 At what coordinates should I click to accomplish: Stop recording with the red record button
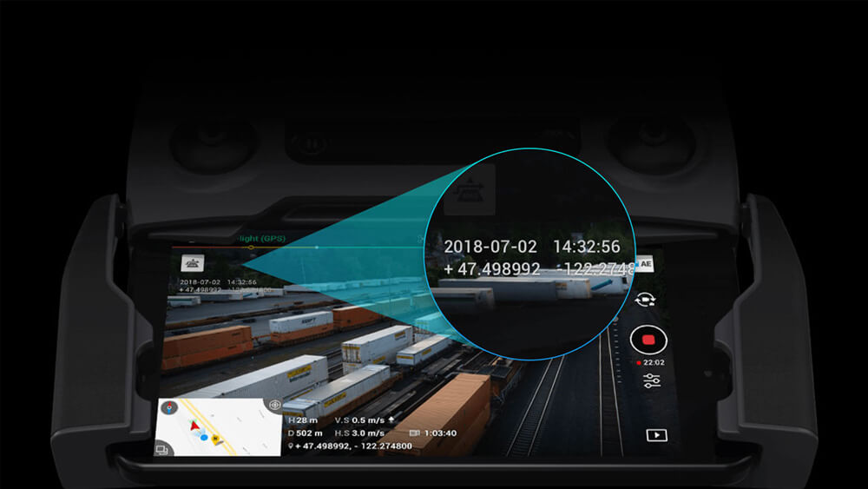[x=648, y=340]
